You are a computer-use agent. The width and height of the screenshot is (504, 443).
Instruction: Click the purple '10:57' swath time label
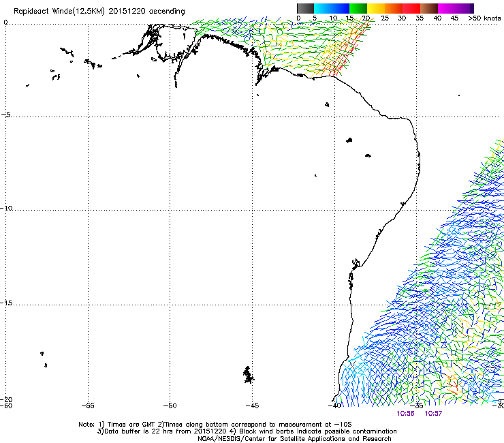433,414
